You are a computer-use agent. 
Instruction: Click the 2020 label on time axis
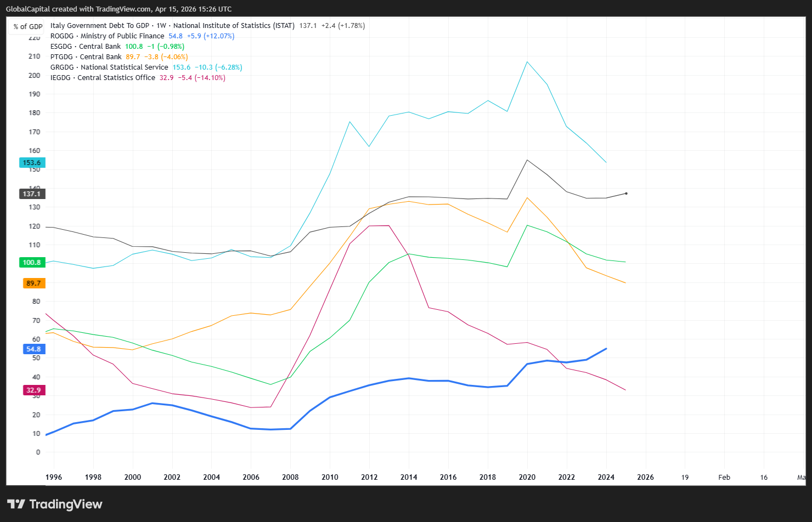527,477
